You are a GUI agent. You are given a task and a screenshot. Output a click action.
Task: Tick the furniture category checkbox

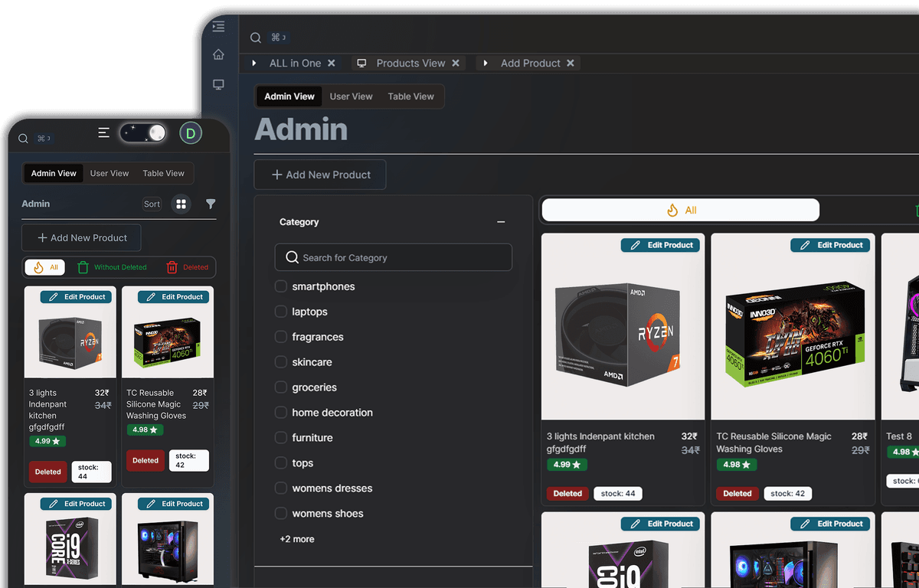[x=281, y=438]
